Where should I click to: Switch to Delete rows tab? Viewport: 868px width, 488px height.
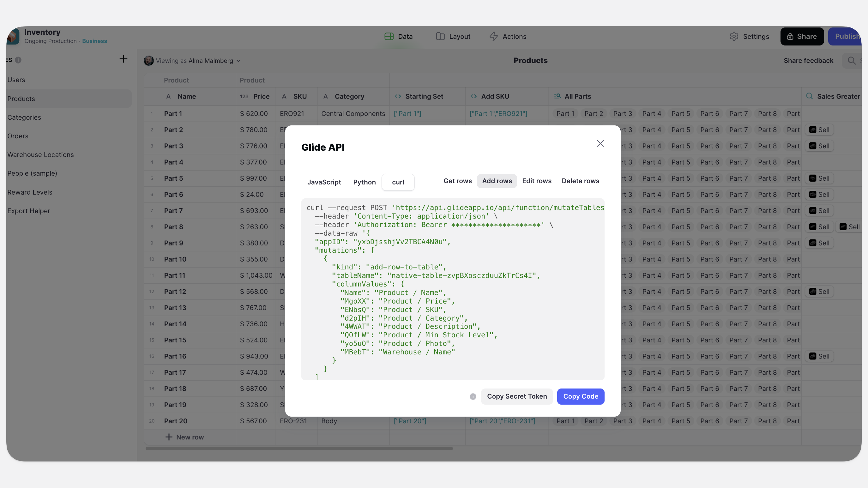click(x=580, y=181)
